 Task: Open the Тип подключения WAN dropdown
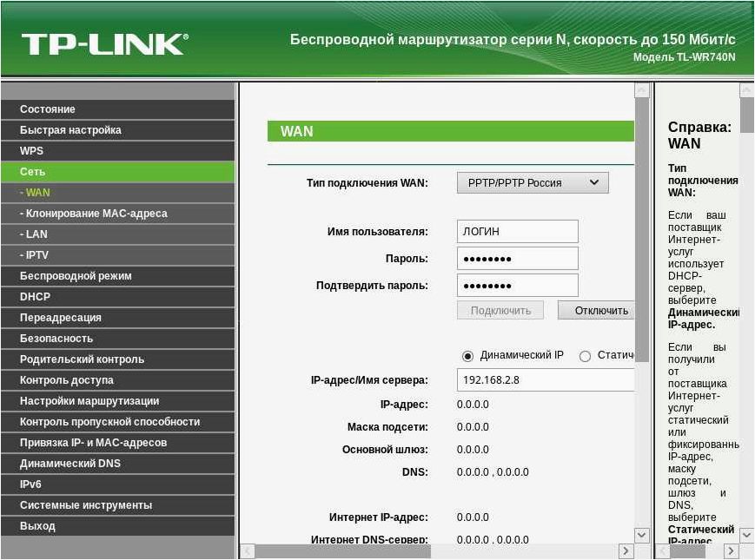(533, 183)
